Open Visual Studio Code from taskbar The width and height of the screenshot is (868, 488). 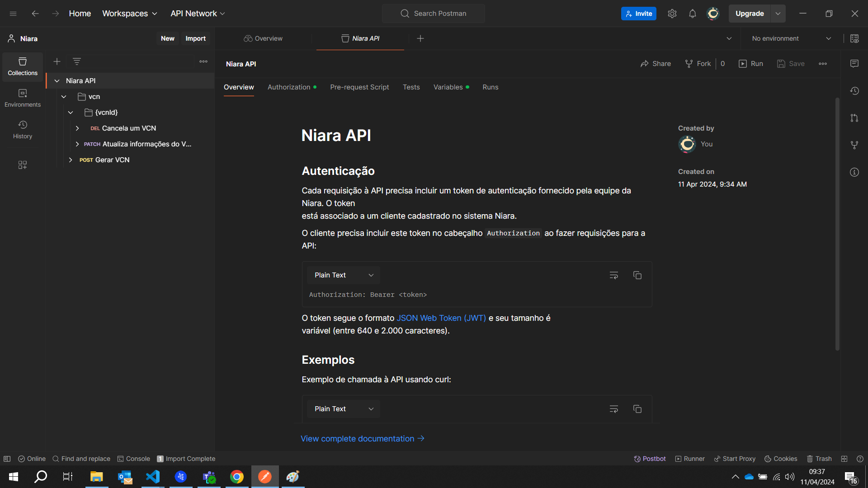(153, 477)
